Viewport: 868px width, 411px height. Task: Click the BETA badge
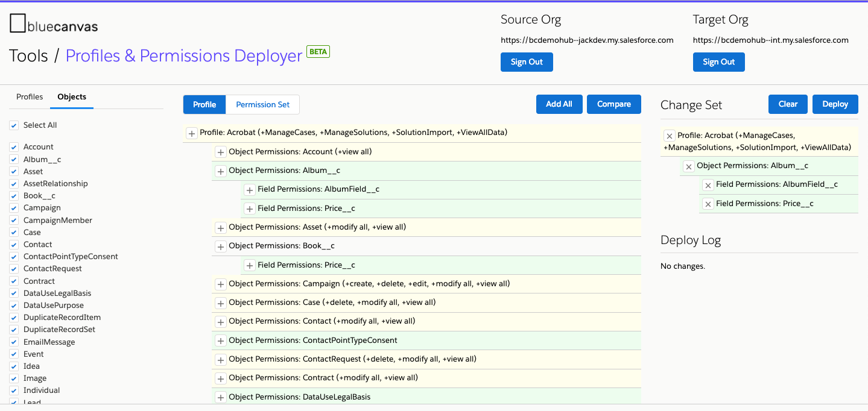318,52
